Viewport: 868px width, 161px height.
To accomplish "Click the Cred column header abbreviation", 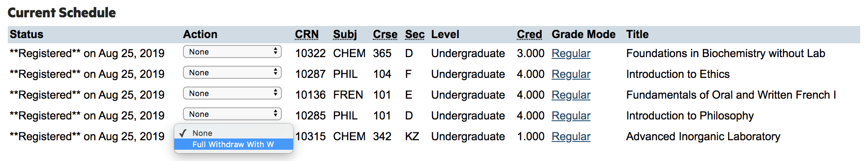I will [529, 34].
